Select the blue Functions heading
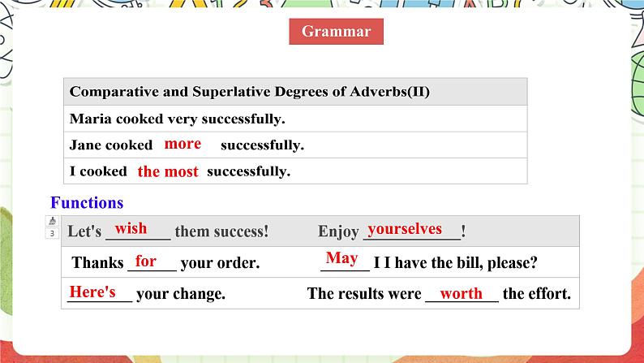 (87, 203)
